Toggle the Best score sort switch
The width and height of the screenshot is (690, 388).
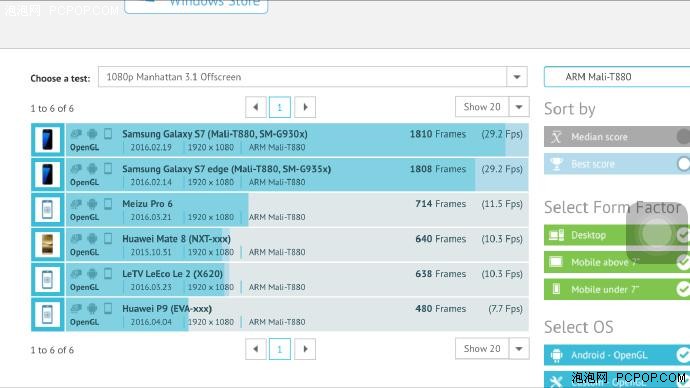(x=683, y=164)
